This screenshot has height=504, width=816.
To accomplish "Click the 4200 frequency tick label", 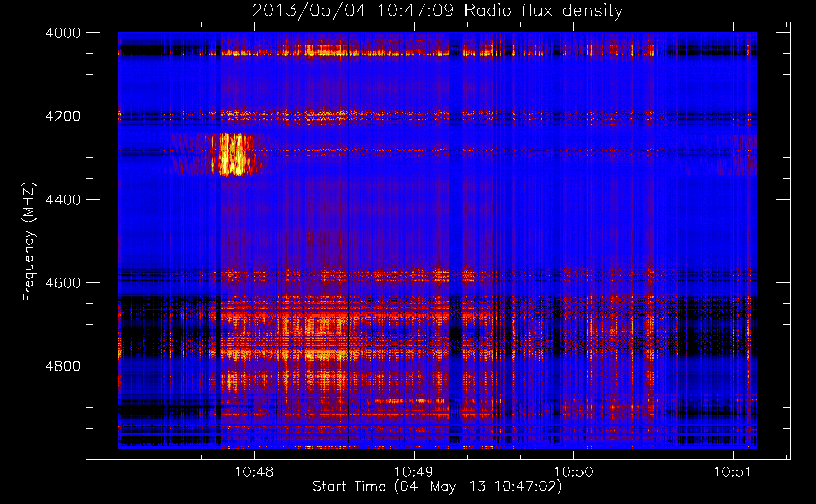I will click(x=63, y=116).
